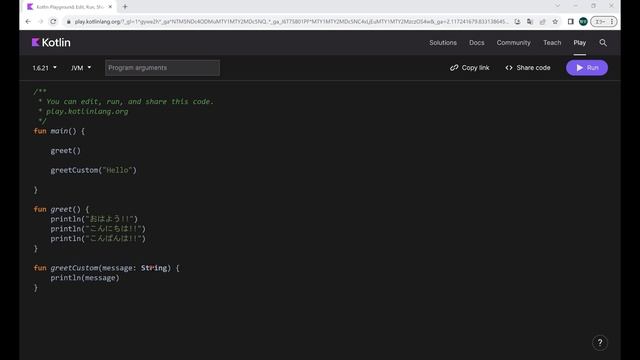
Task: Toggle the browser side panel icon
Action: point(571,22)
